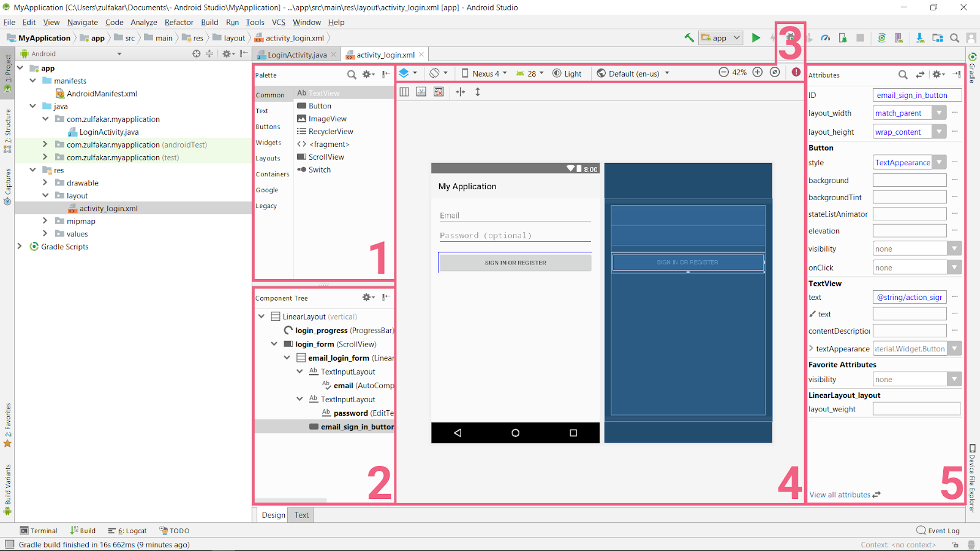Toggle baseline alignment in layout toolbar
Image resolution: width=980 pixels, height=551 pixels.
(421, 92)
